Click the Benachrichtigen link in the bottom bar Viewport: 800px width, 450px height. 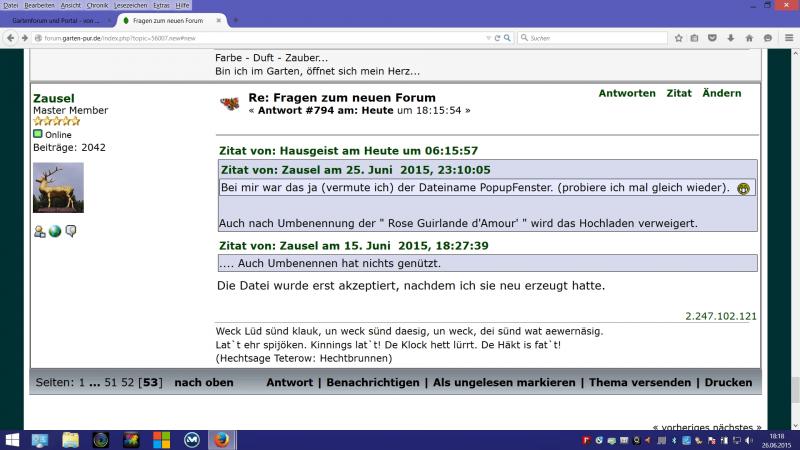[x=371, y=382]
